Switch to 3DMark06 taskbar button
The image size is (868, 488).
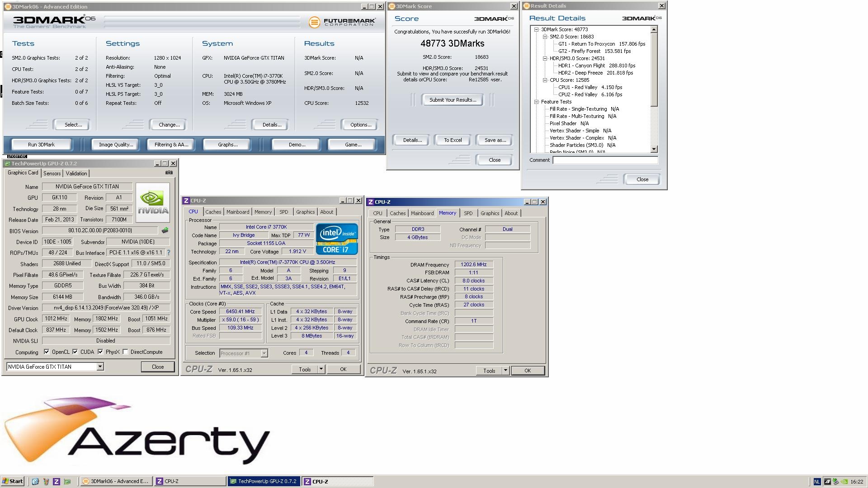116,481
